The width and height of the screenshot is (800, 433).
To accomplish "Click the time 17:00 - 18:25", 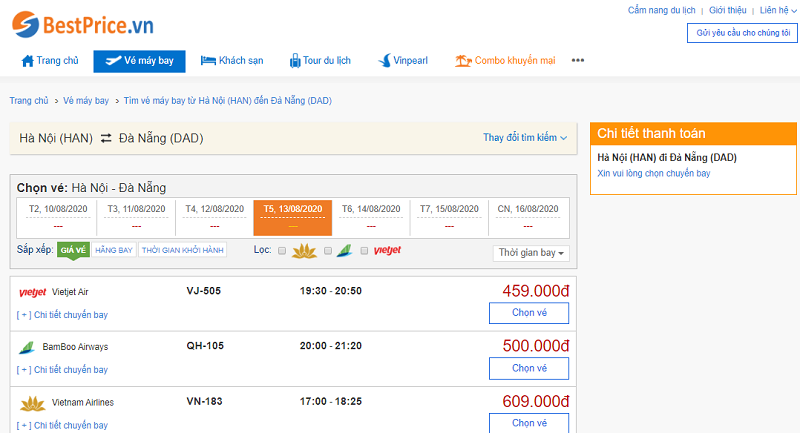I will [x=331, y=401].
